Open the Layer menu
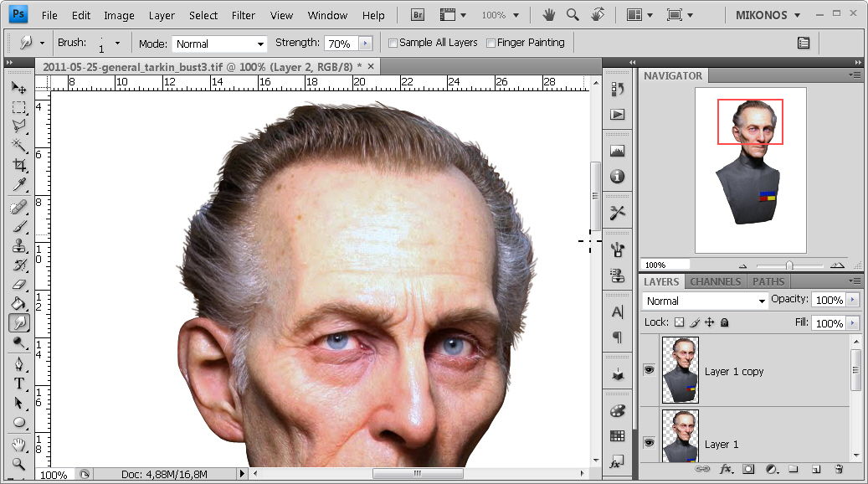 (x=162, y=16)
